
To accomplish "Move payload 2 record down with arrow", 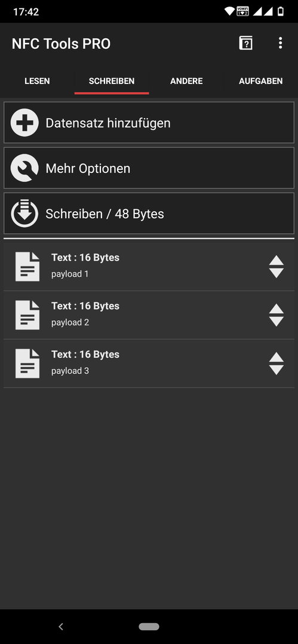I will 276,321.
